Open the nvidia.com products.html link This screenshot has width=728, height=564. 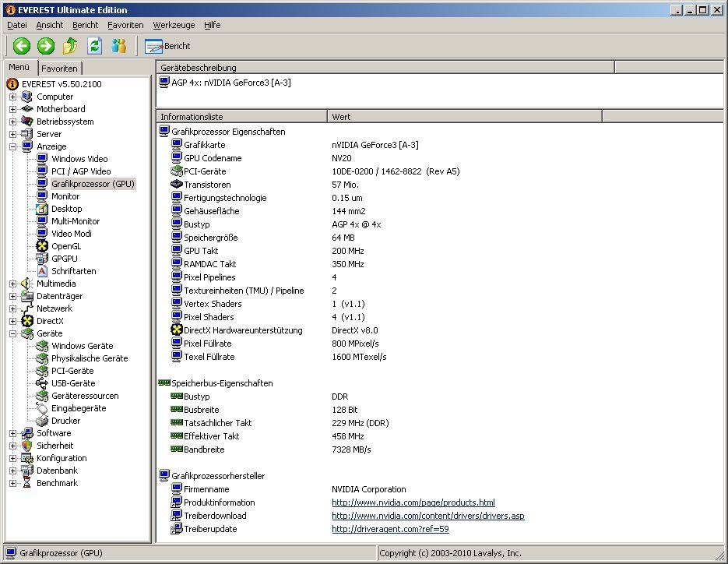click(413, 502)
